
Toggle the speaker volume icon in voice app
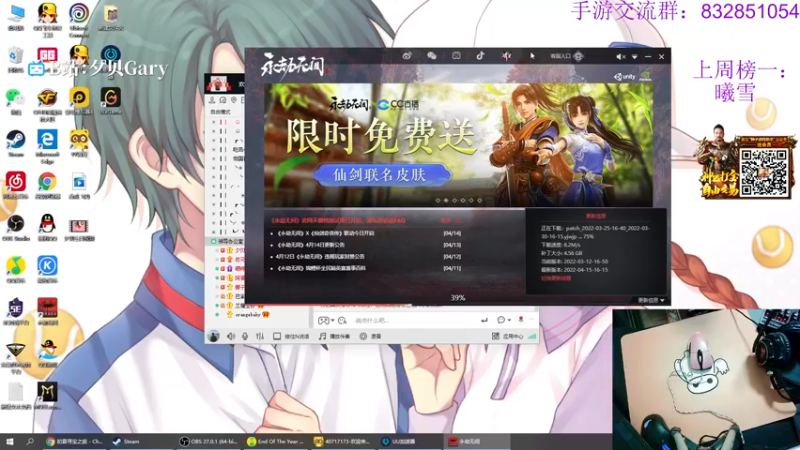231,336
